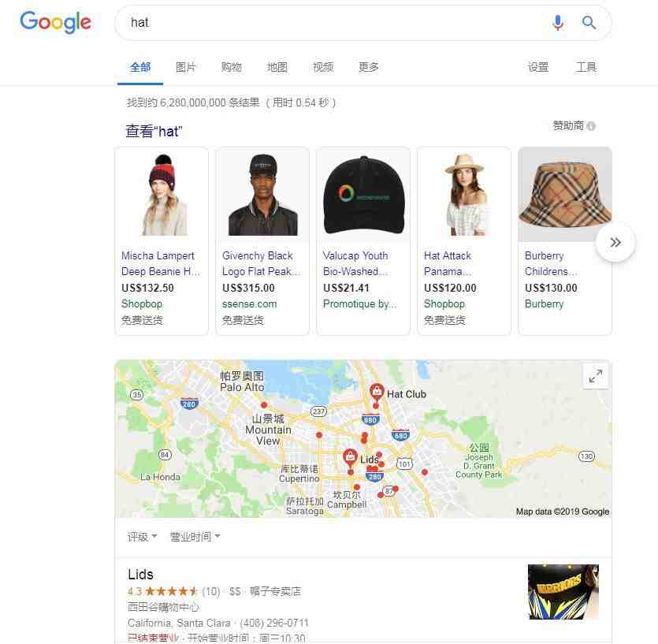This screenshot has width=658, height=644.
Task: Open the 工具 tools menu
Action: click(586, 67)
